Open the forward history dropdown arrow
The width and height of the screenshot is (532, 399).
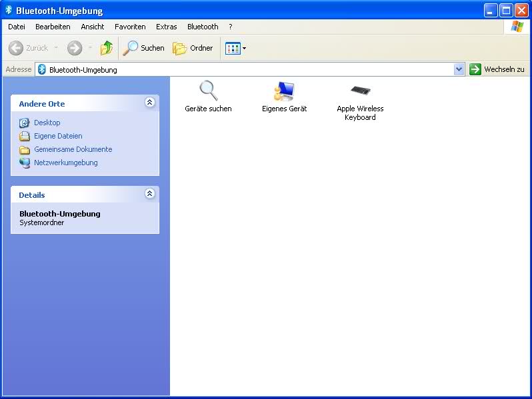click(x=90, y=48)
